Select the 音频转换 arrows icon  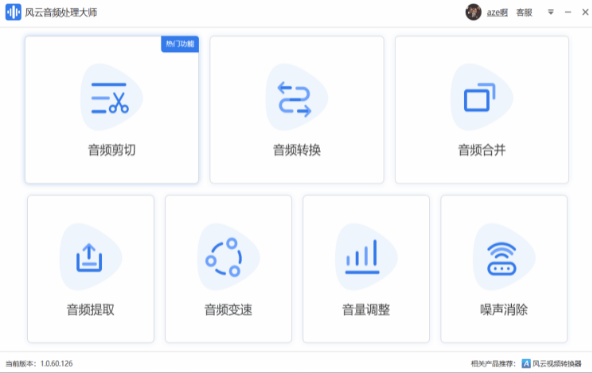(x=294, y=99)
